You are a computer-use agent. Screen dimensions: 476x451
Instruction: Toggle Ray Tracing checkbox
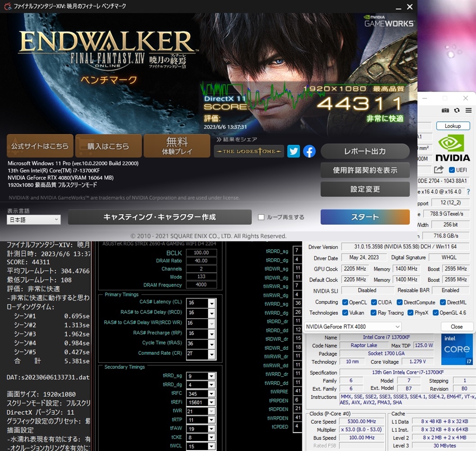coord(373,313)
